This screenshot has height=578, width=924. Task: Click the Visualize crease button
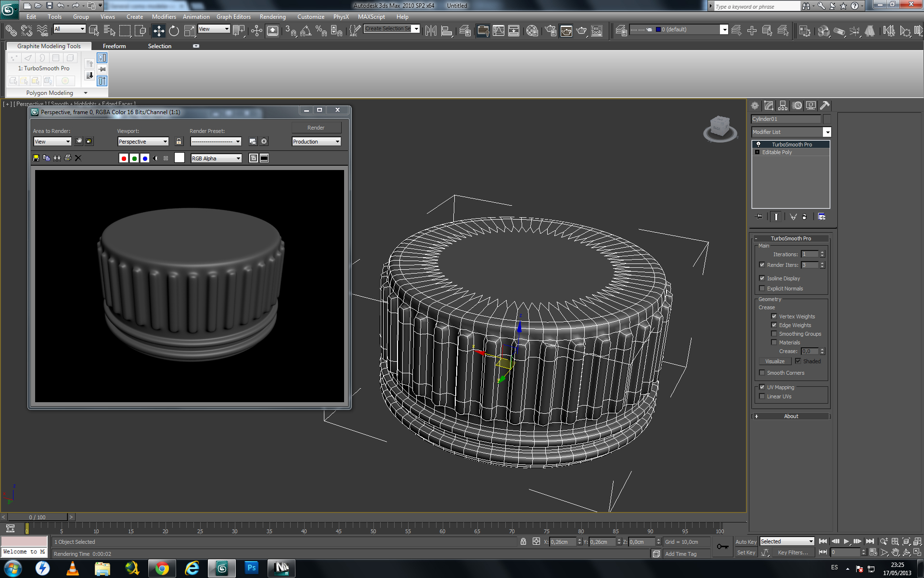(775, 361)
